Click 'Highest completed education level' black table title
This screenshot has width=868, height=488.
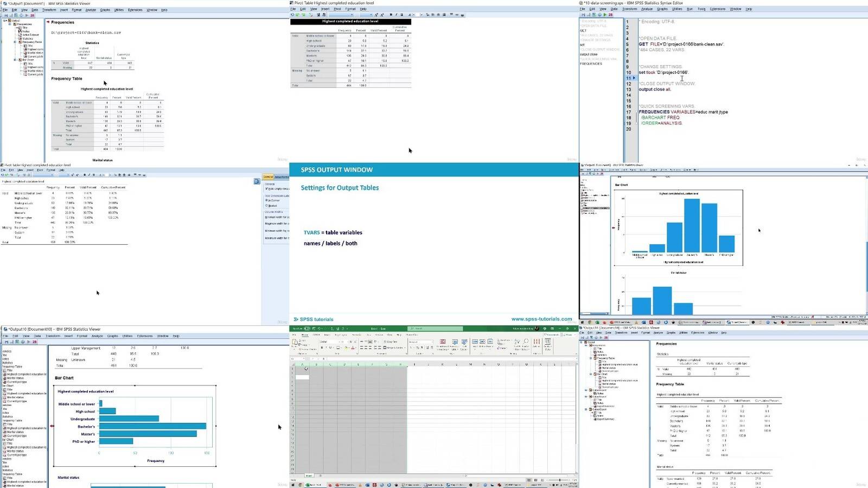pyautogui.click(x=350, y=22)
